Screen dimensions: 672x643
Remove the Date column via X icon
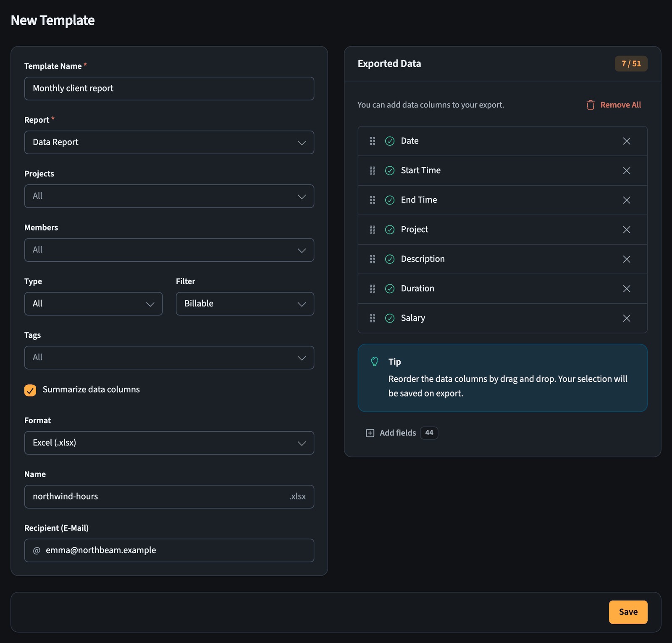tap(626, 141)
